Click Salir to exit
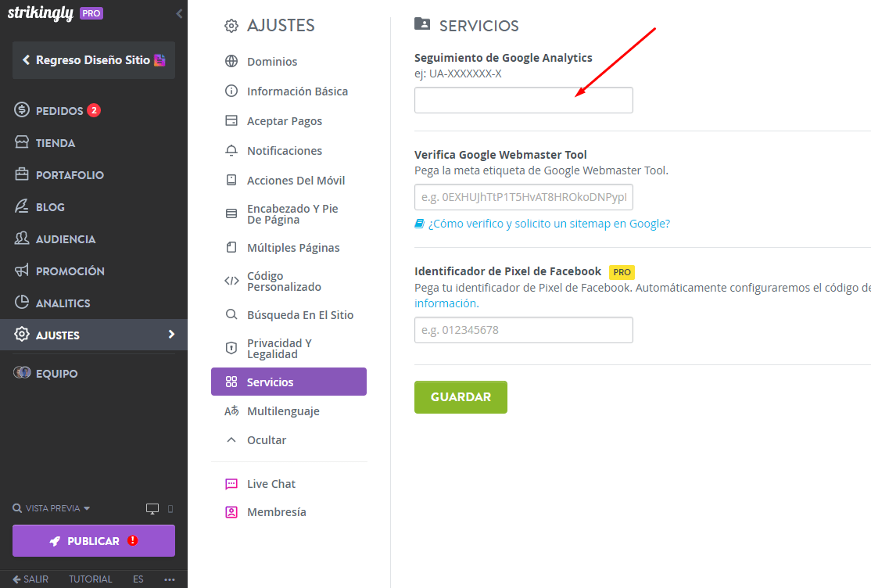This screenshot has height=588, width=871. pyautogui.click(x=30, y=579)
